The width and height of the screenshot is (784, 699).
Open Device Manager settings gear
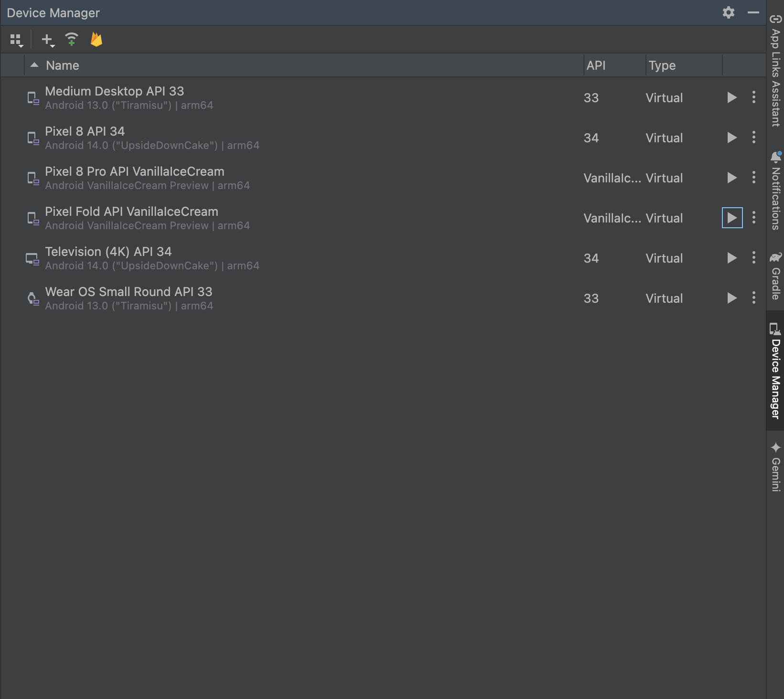(x=728, y=12)
